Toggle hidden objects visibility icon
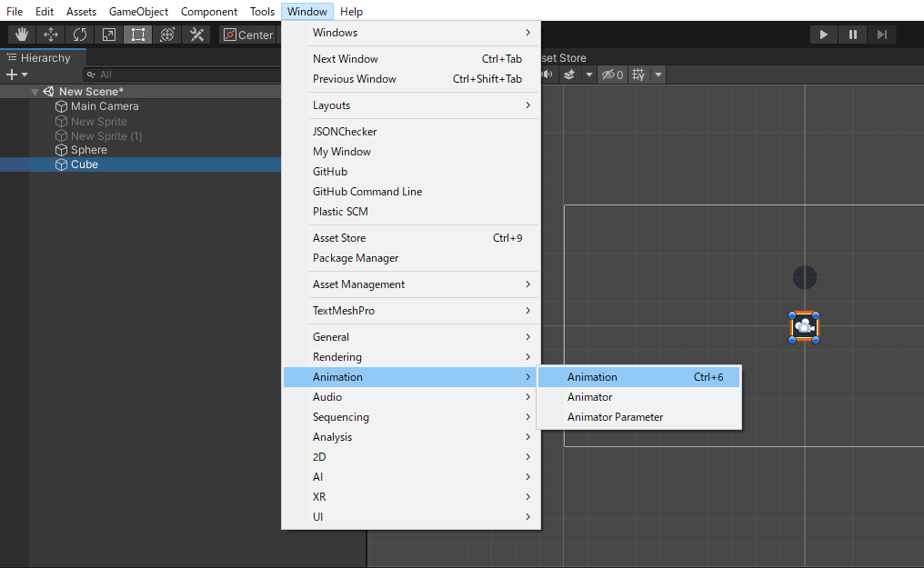The image size is (924, 568). tap(612, 75)
